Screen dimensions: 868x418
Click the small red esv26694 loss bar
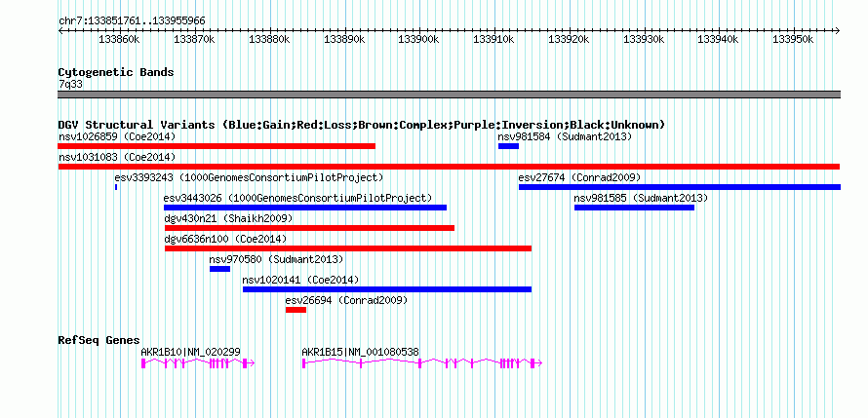coord(296,310)
